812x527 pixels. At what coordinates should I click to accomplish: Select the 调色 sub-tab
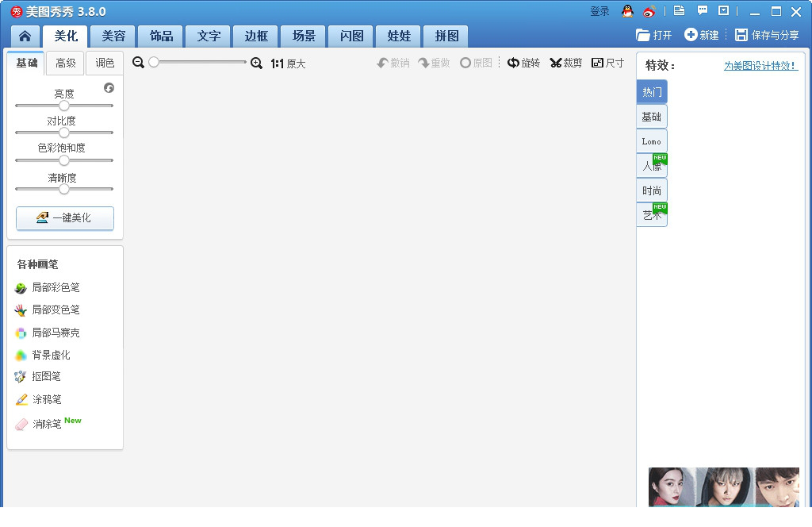[105, 63]
